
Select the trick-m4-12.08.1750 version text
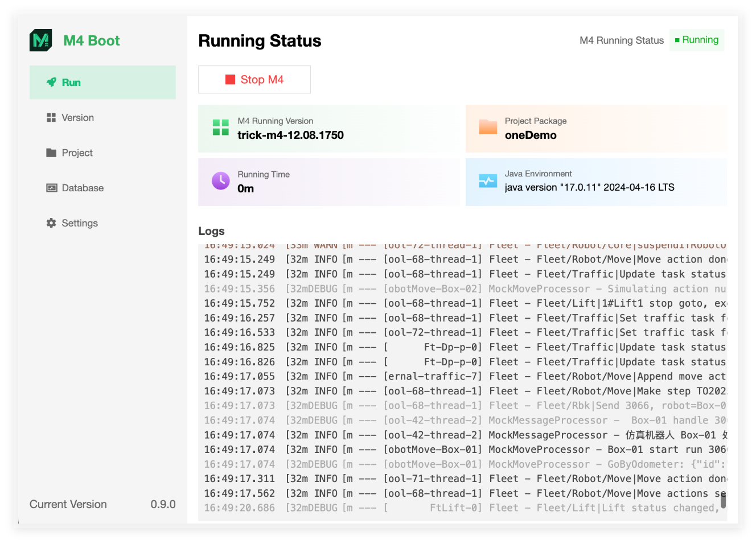click(x=290, y=135)
